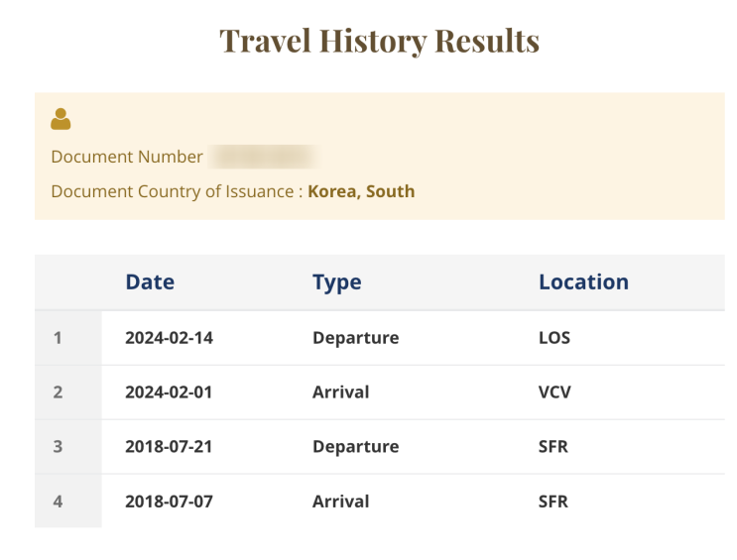Click row number 1 cell

coord(58,338)
